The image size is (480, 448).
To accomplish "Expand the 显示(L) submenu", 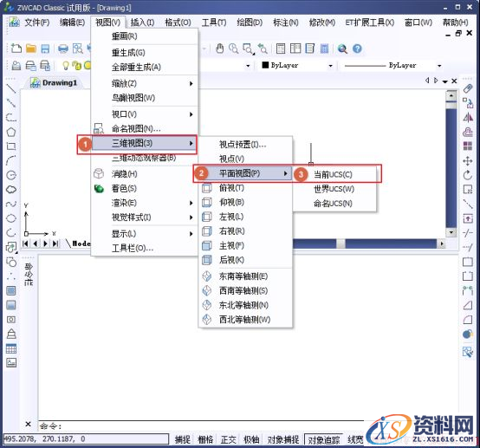I will point(145,234).
